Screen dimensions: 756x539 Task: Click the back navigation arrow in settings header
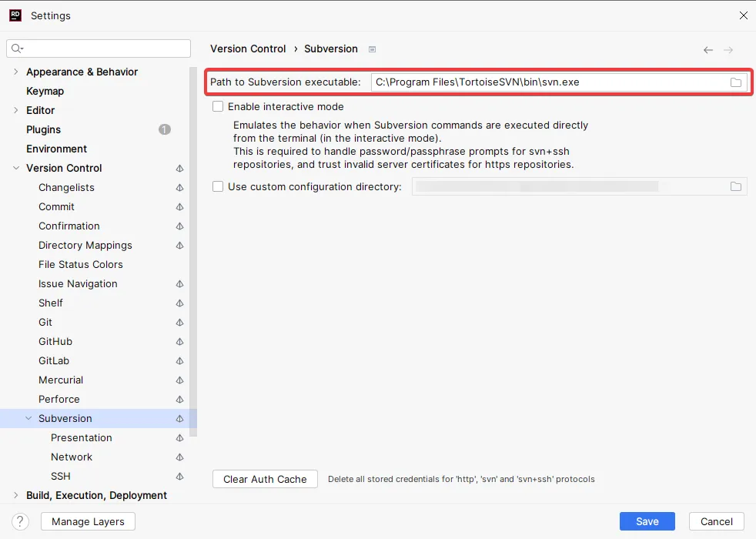[x=707, y=49]
